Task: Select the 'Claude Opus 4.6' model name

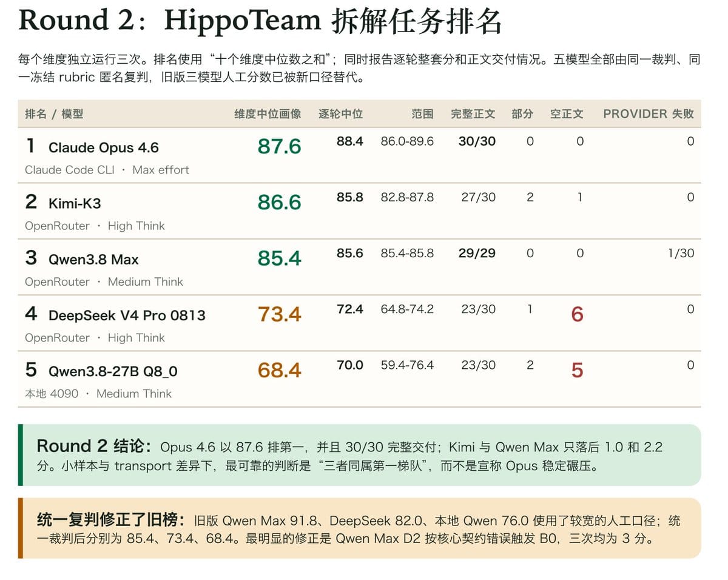Action: point(104,147)
